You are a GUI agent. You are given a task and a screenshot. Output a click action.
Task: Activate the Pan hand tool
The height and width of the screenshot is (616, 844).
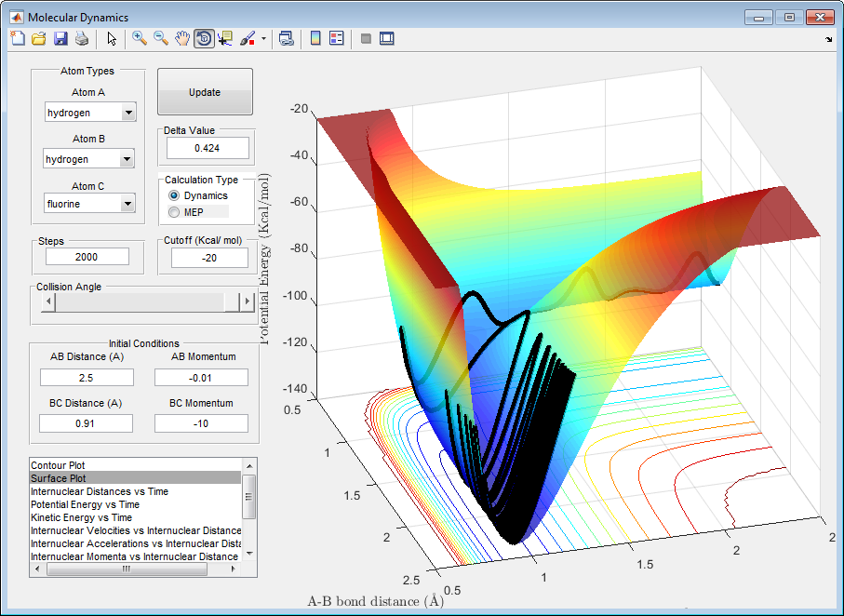pos(182,38)
